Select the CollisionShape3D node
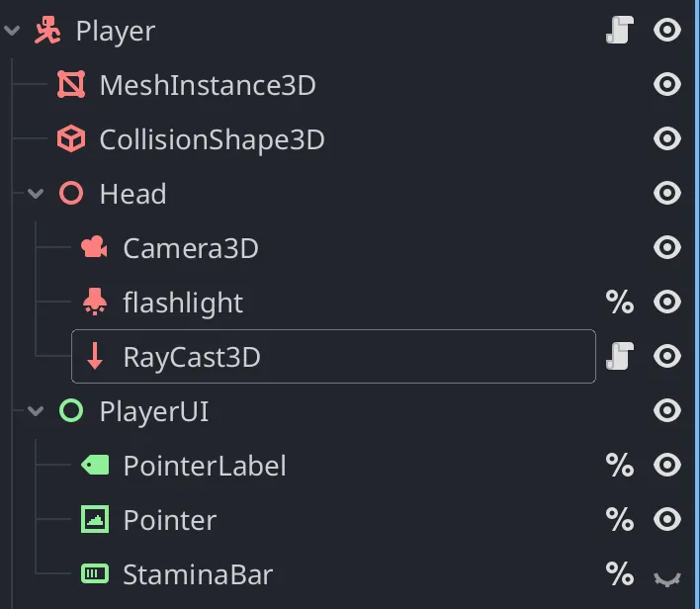 click(212, 139)
